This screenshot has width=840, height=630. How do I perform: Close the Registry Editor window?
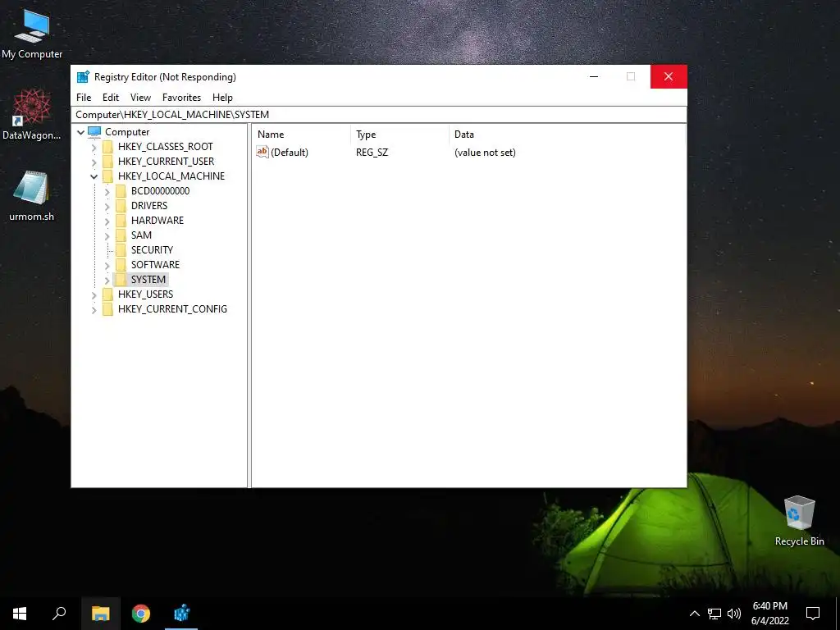pos(668,76)
